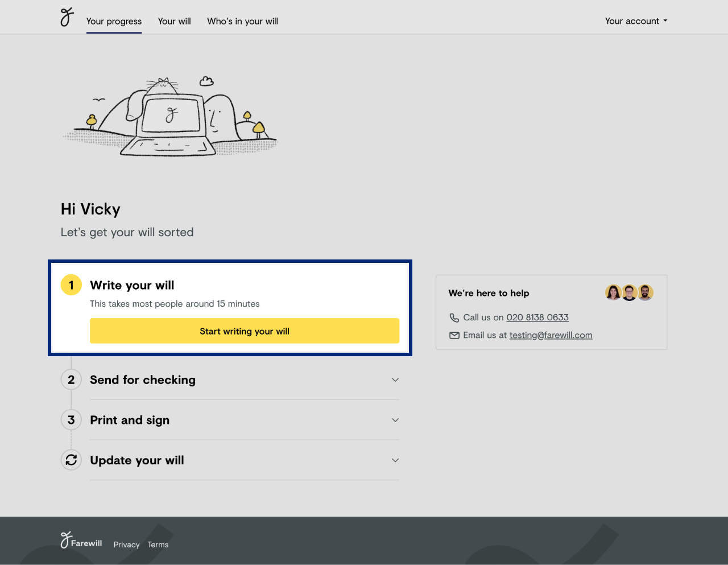Email testing@farewill.com link
Image resolution: width=728 pixels, height=565 pixels.
pyautogui.click(x=551, y=335)
